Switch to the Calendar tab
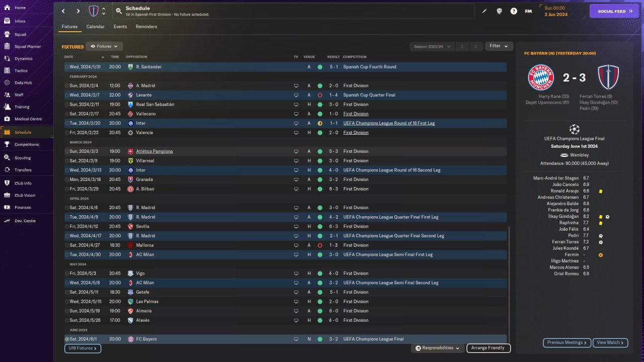Viewport: 644px width, 362px height. pyautogui.click(x=96, y=27)
